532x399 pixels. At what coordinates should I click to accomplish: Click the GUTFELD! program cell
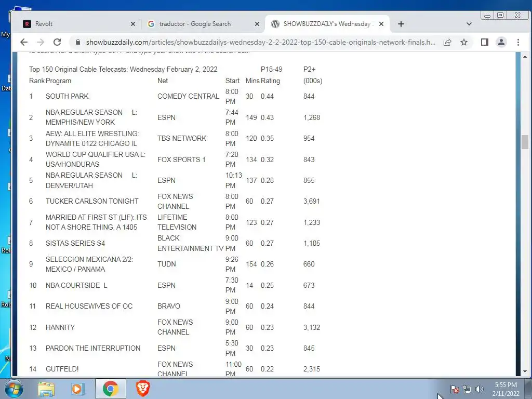62,369
